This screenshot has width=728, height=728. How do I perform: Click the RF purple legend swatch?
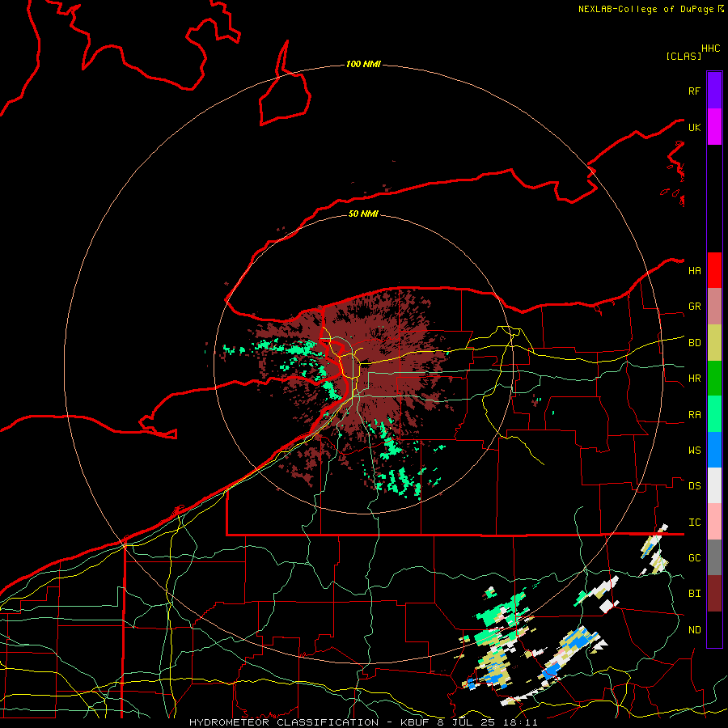coord(714,90)
